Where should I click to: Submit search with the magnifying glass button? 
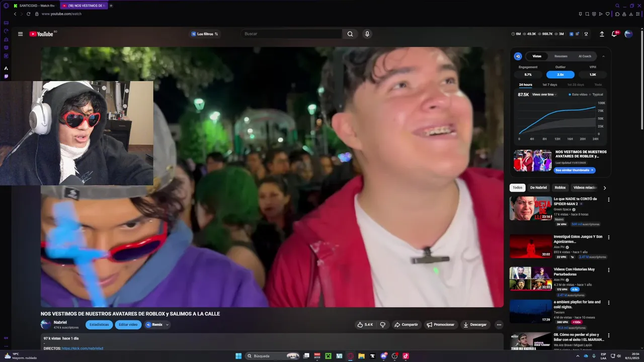[x=350, y=34]
